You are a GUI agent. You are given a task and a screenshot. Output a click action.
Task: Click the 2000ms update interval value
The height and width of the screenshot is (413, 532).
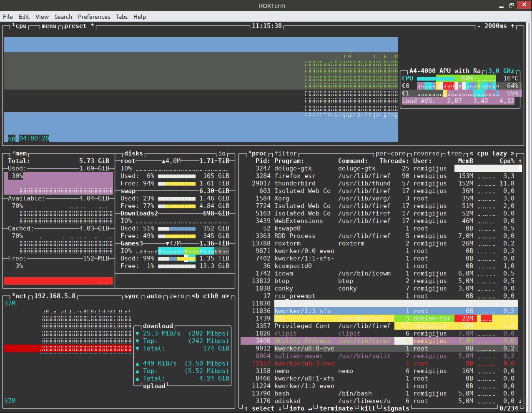pyautogui.click(x=496, y=26)
